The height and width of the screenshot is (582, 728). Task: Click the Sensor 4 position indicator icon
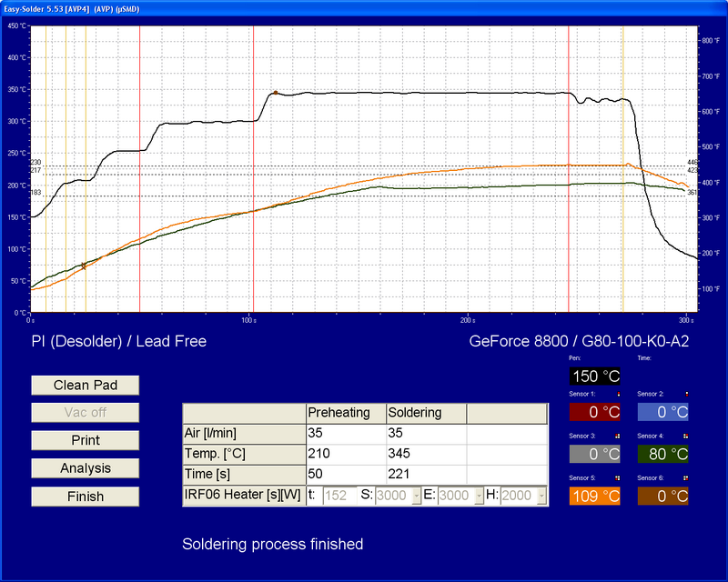point(686,436)
